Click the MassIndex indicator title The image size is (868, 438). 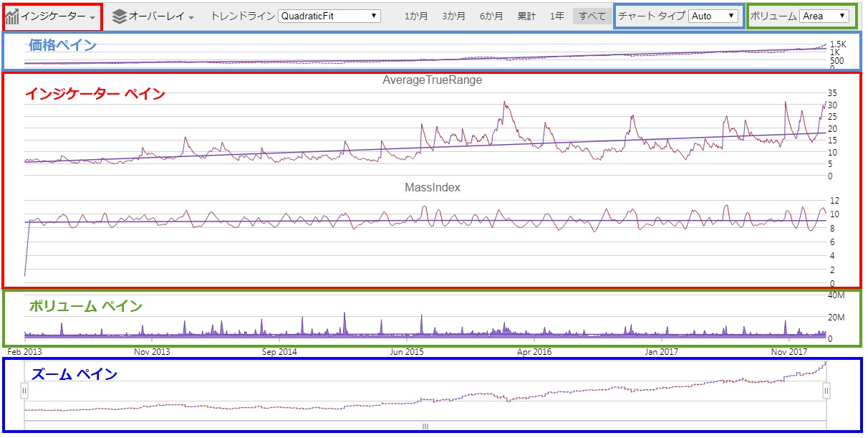tap(433, 187)
